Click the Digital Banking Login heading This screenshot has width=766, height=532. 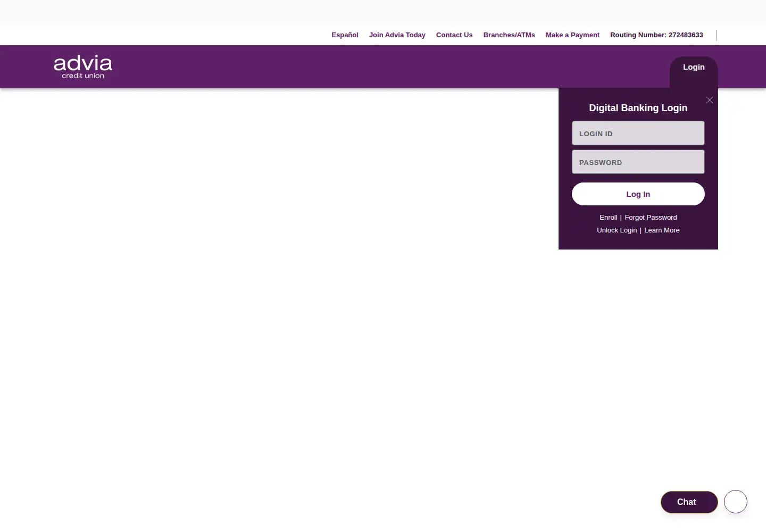(638, 108)
